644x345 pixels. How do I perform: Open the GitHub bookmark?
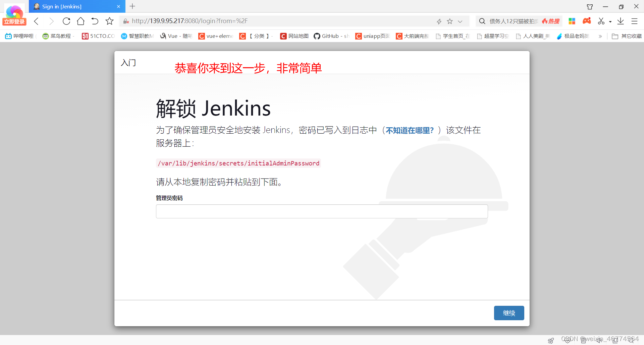[331, 36]
